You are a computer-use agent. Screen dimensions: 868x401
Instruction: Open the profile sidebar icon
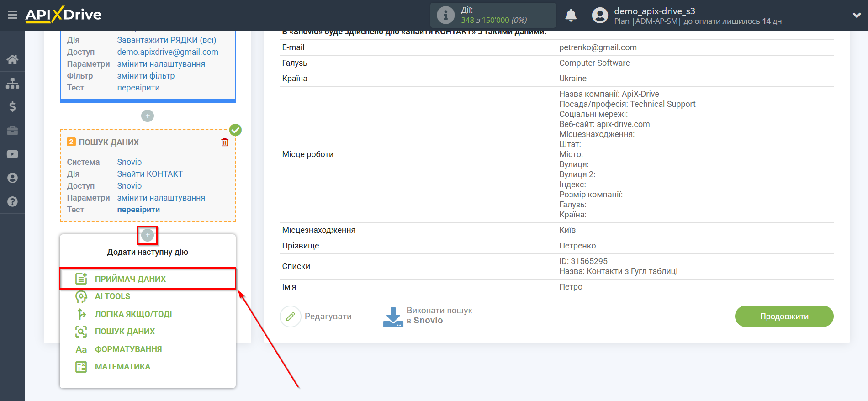click(x=12, y=178)
